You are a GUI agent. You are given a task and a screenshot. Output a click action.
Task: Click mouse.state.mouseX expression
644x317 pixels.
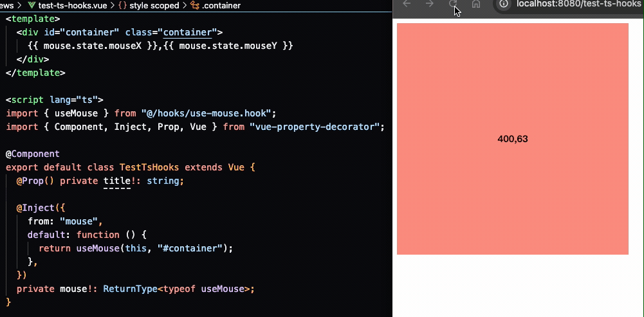tap(93, 46)
